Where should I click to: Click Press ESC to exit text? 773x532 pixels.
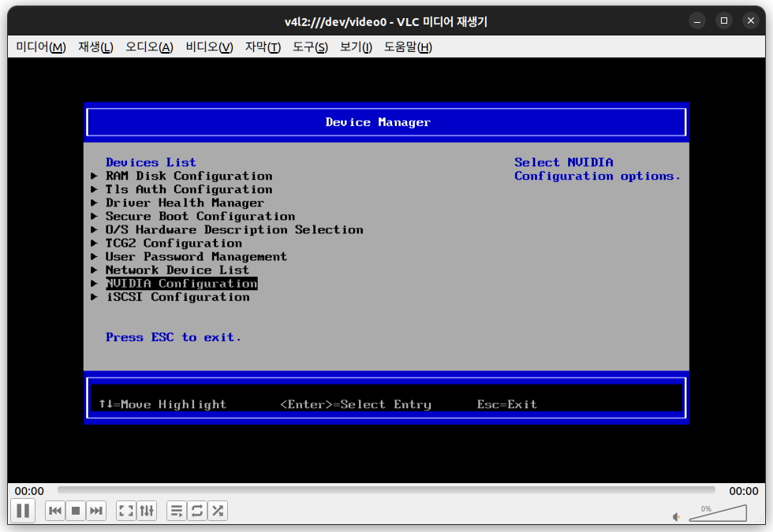click(x=174, y=337)
